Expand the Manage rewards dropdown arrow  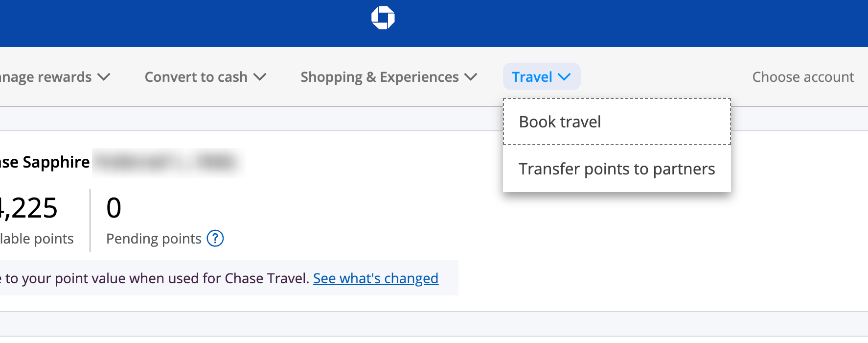pyautogui.click(x=104, y=77)
